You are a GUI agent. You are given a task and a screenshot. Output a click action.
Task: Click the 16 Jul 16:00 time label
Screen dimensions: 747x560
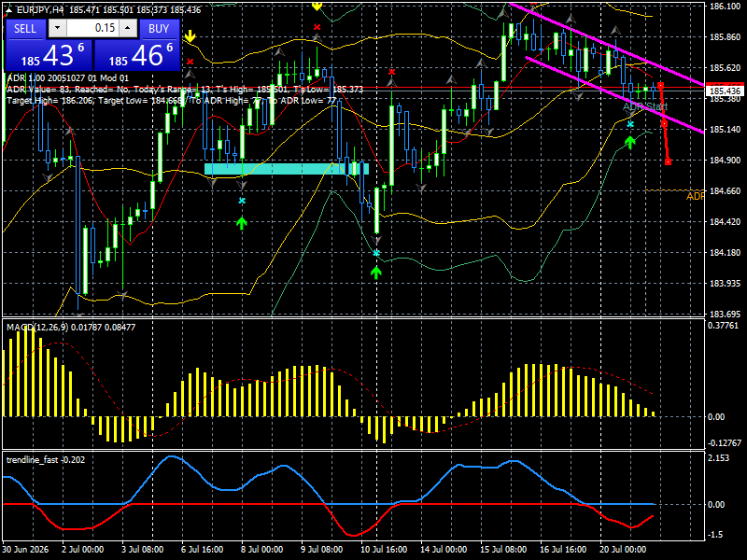563,549
